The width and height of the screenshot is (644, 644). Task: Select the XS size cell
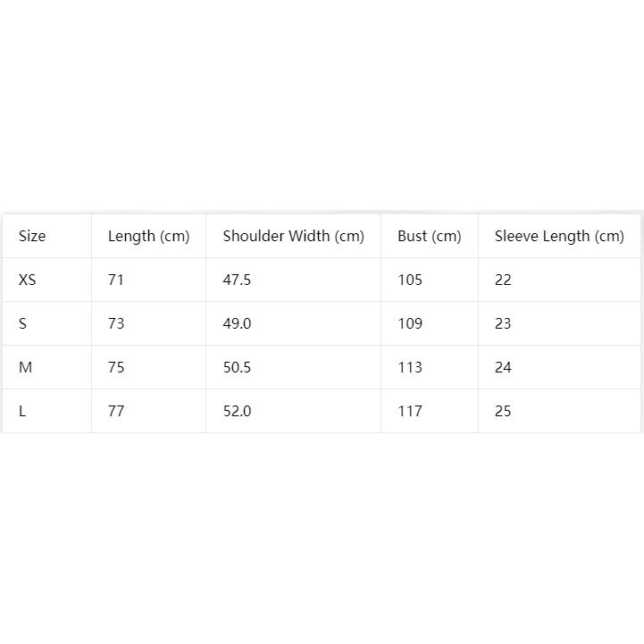pos(28,280)
